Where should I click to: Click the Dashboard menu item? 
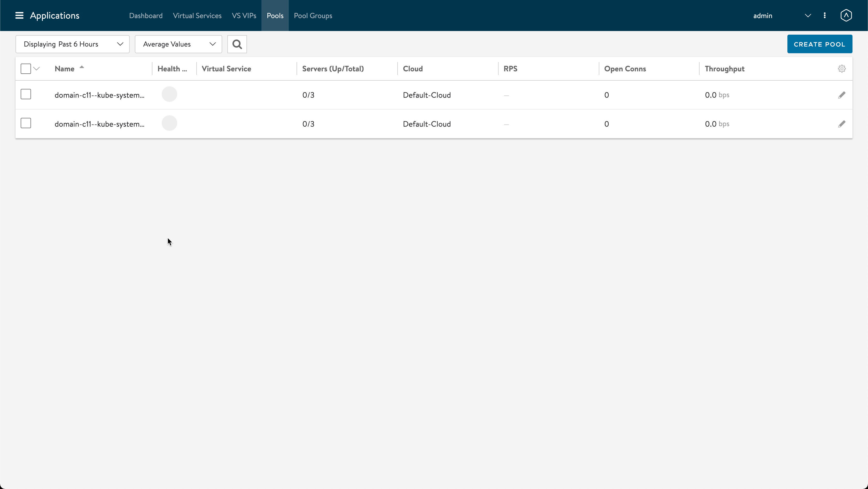coord(145,16)
